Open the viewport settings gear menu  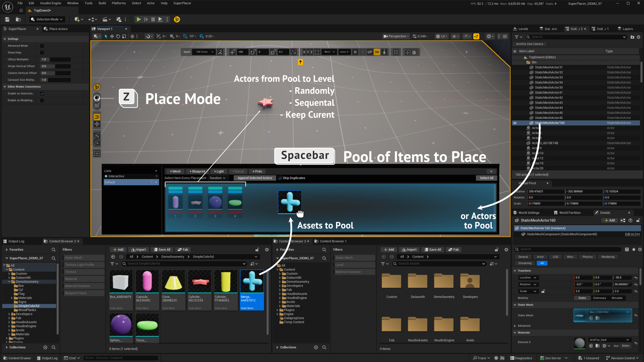[x=490, y=36]
